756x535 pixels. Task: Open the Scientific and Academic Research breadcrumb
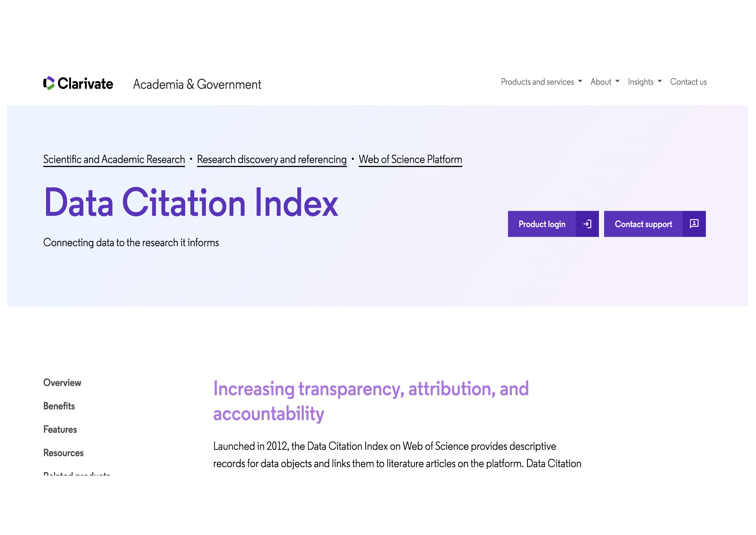pos(113,159)
